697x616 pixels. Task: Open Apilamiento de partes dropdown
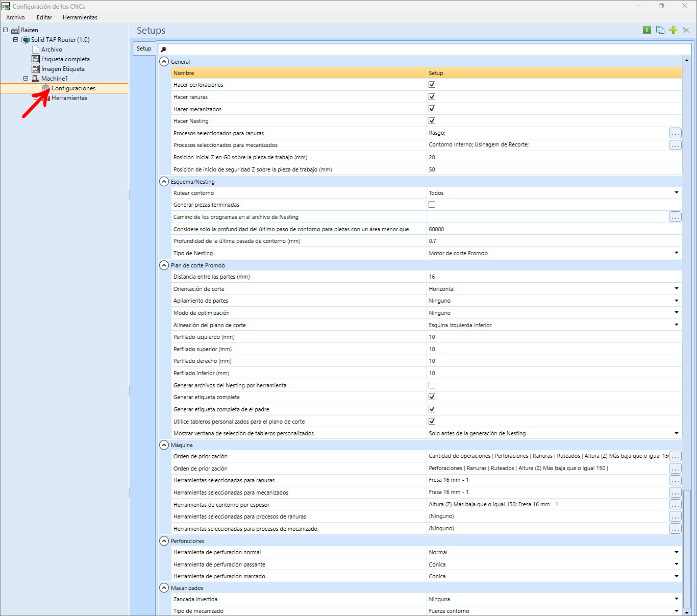677,301
